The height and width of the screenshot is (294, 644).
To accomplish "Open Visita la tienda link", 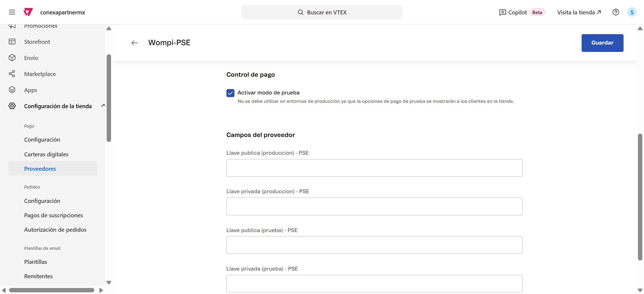I will (579, 12).
